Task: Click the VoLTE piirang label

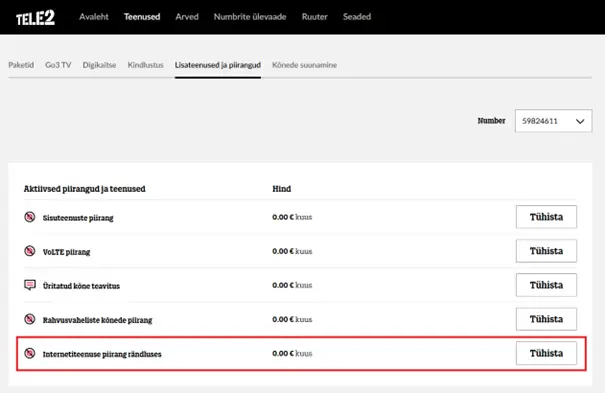Action: 66,252
